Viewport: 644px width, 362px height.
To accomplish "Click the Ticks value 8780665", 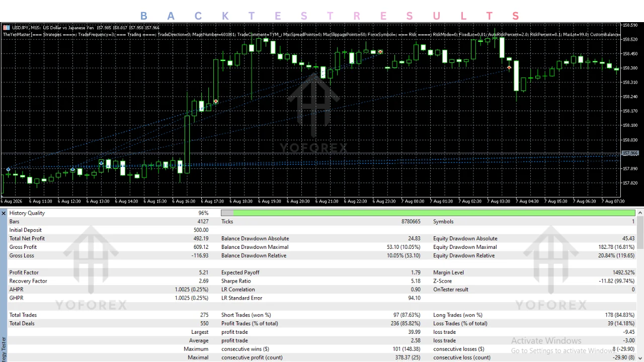I will [x=411, y=222].
